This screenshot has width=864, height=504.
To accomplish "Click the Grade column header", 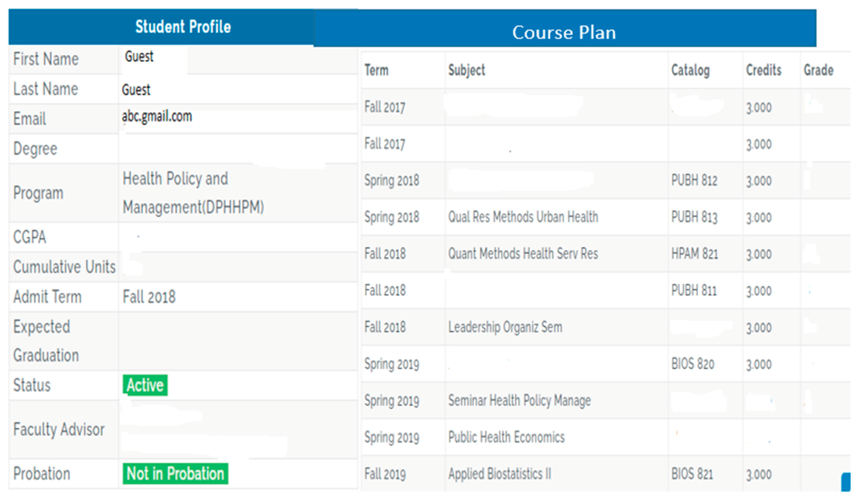I will click(x=818, y=70).
